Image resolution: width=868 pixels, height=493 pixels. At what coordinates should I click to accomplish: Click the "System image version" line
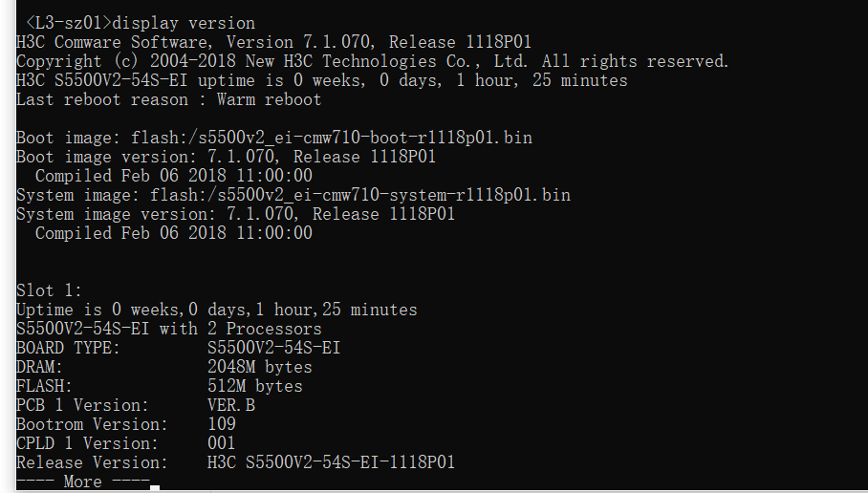pyautogui.click(x=235, y=214)
